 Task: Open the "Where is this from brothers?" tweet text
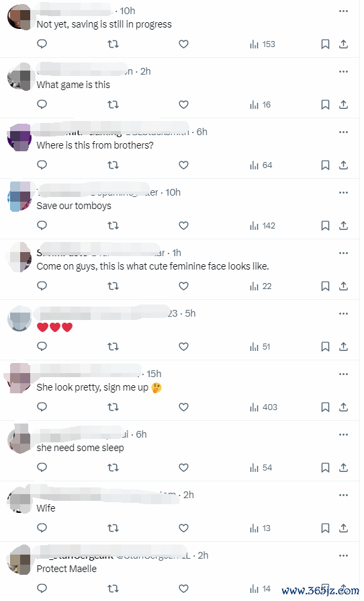click(95, 145)
